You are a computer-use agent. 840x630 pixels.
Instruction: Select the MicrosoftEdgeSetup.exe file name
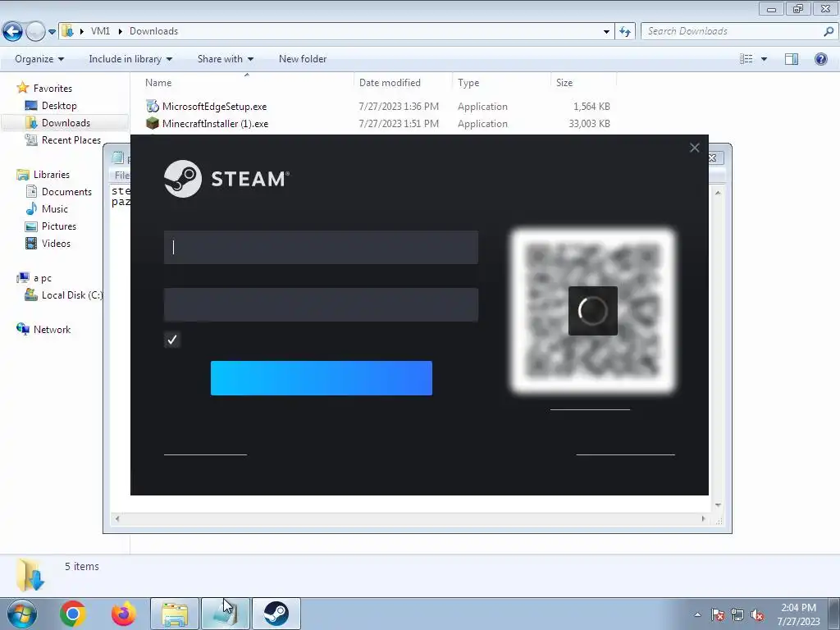[214, 107]
